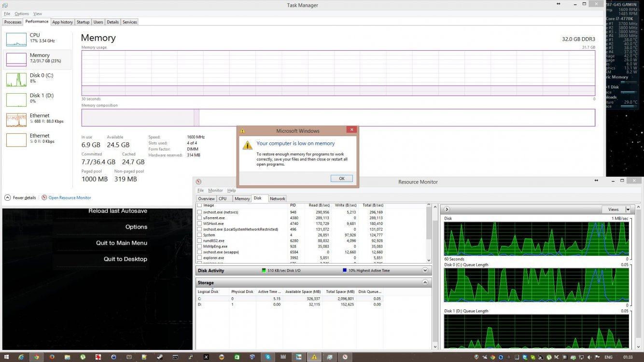Switch to Resource Monitor Memory tab
The image size is (644, 362).
tap(242, 199)
